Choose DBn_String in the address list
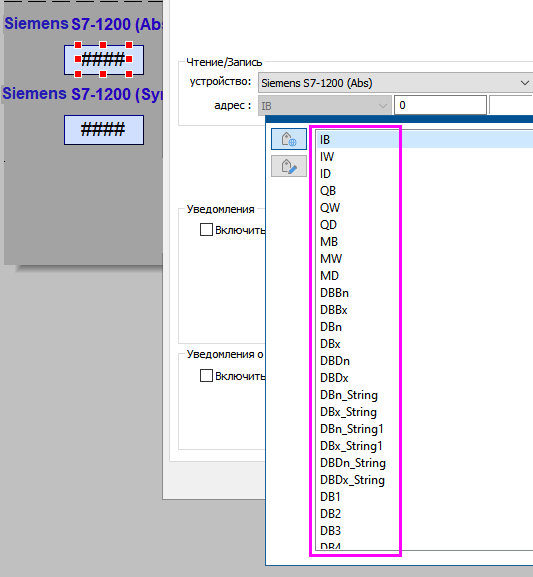533x577 pixels. pyautogui.click(x=425, y=395)
